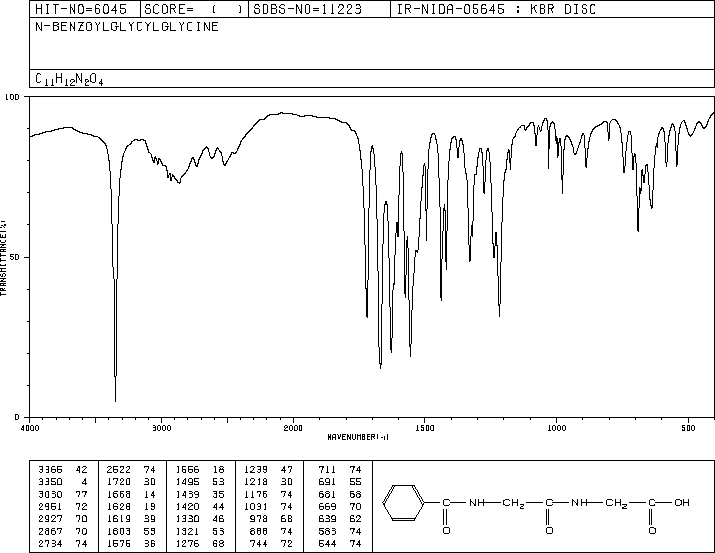Screen dimensions: 715x553
Task: Click the TRANSMITTANCE axis label
Action: tap(5, 257)
